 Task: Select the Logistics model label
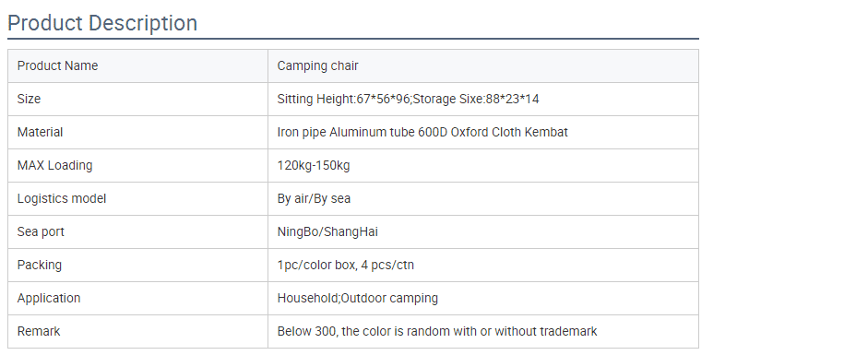tap(62, 198)
